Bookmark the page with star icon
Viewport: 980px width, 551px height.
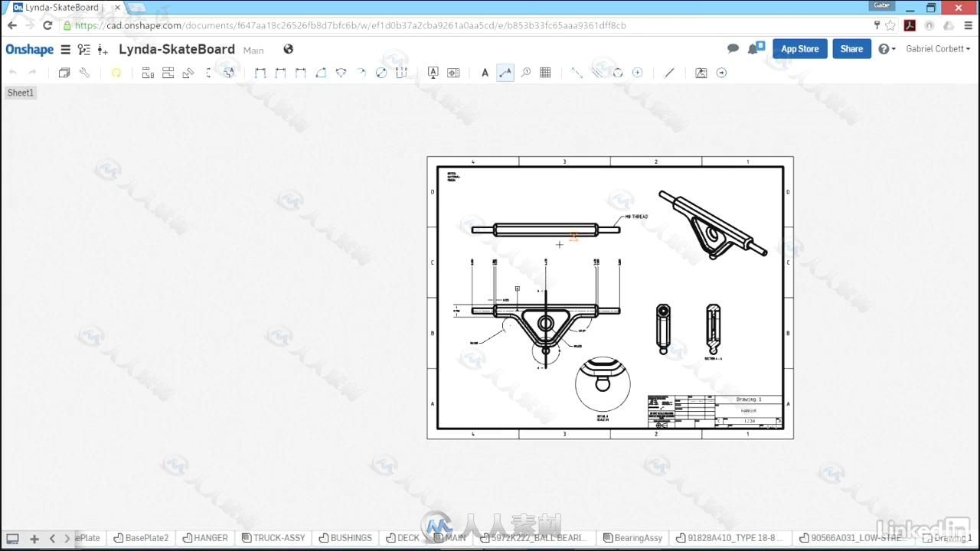[890, 25]
